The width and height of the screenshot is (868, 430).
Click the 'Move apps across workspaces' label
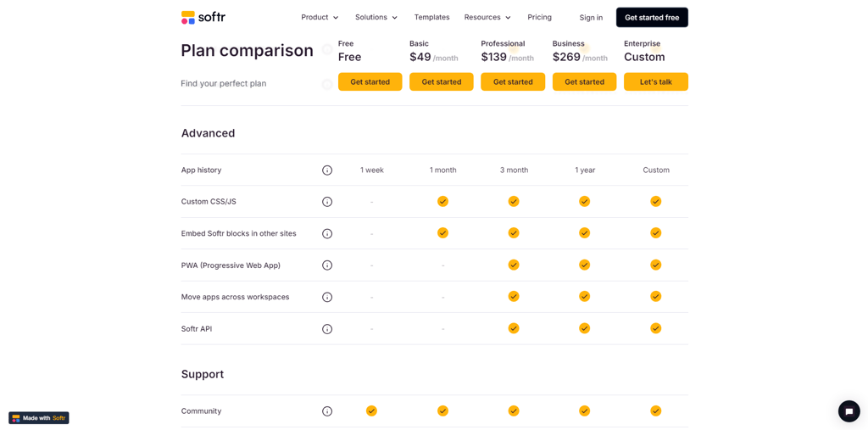click(x=236, y=297)
